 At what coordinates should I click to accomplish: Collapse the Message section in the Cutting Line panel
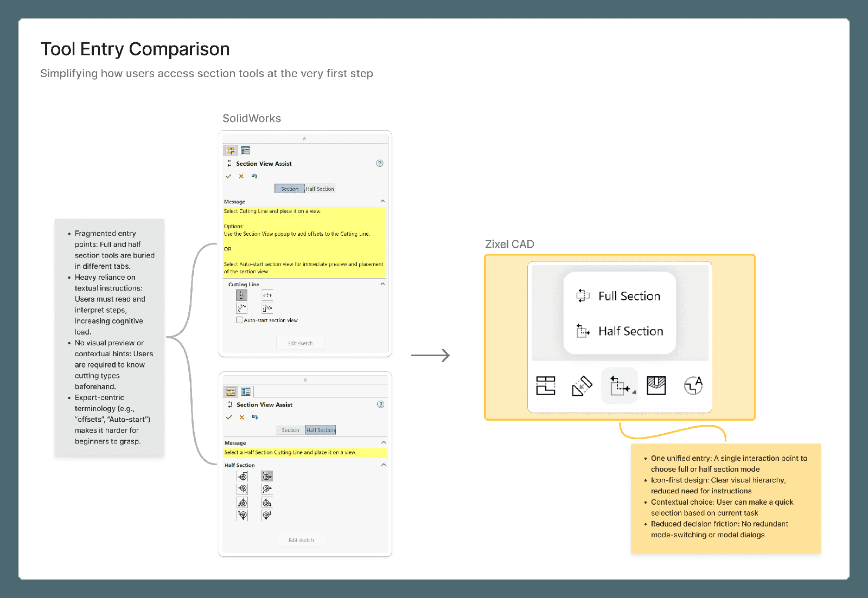point(382,201)
